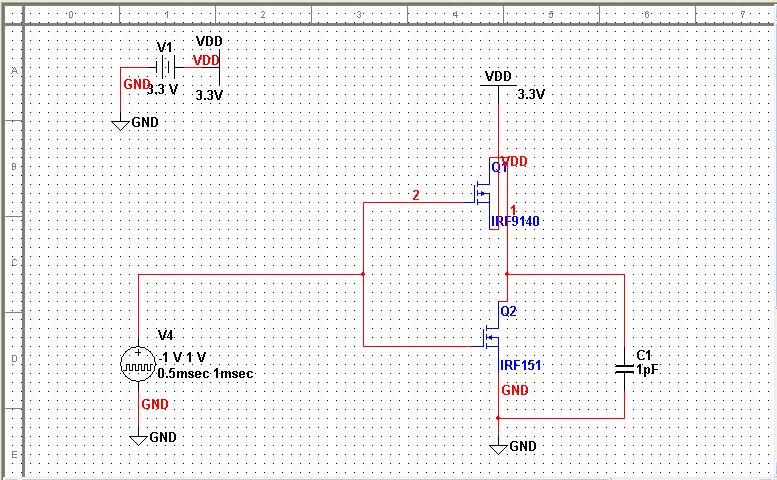The height and width of the screenshot is (480, 777).
Task: Click net label '2' on gate wire
Action: click(416, 195)
